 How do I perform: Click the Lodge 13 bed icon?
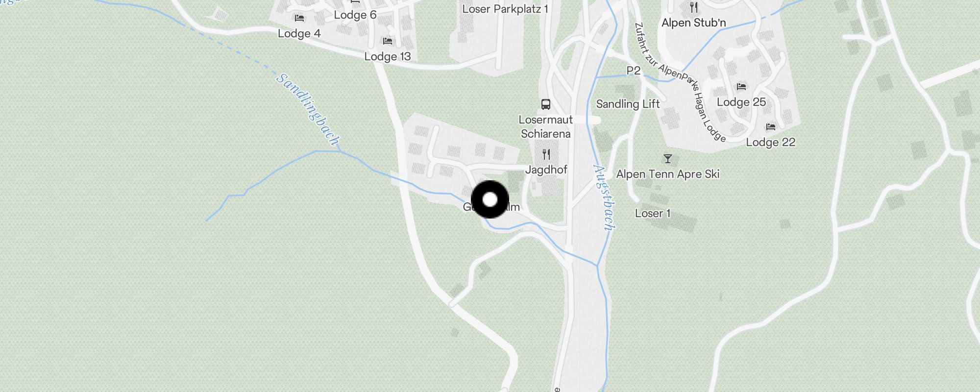click(388, 41)
